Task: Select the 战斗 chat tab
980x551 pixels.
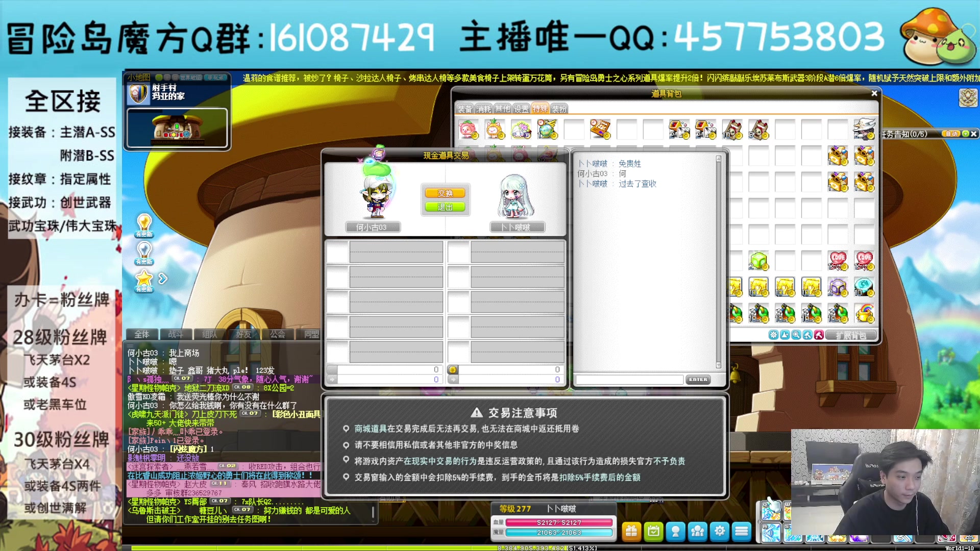Action: pyautogui.click(x=176, y=334)
